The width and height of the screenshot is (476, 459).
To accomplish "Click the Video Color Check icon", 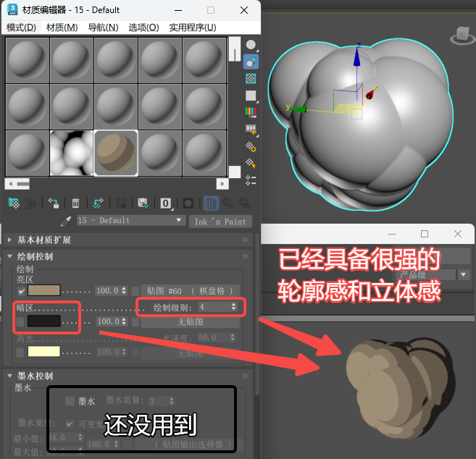I will [251, 112].
